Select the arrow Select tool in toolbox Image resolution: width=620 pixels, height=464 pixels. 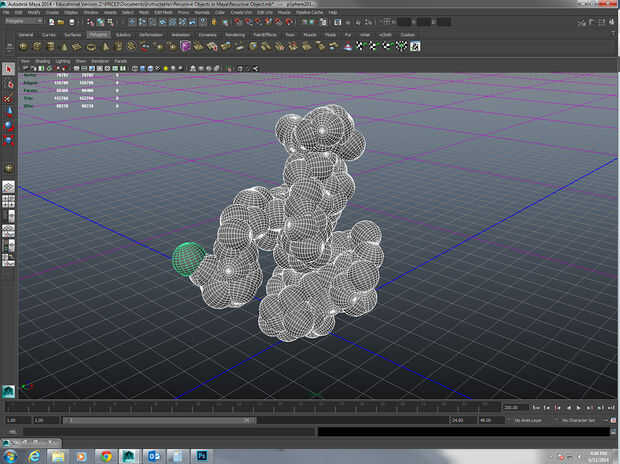click(8, 69)
